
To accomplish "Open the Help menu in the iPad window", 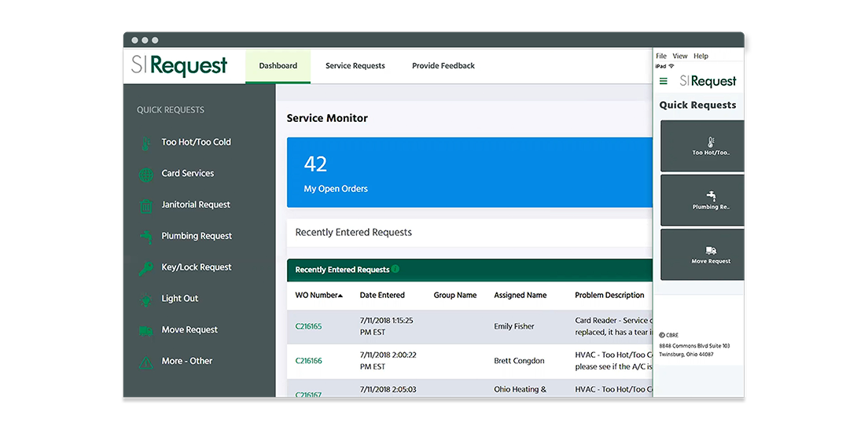I will pyautogui.click(x=701, y=56).
